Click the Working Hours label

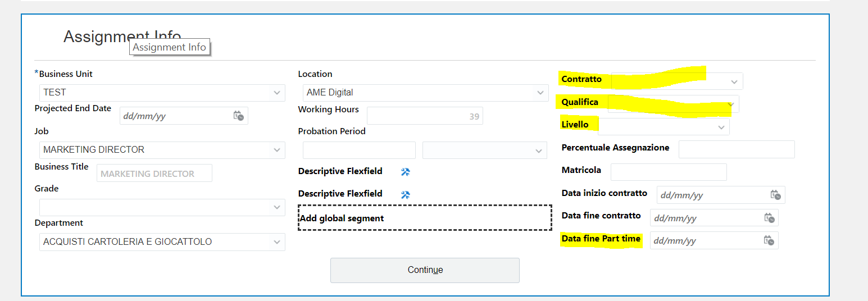pyautogui.click(x=328, y=110)
